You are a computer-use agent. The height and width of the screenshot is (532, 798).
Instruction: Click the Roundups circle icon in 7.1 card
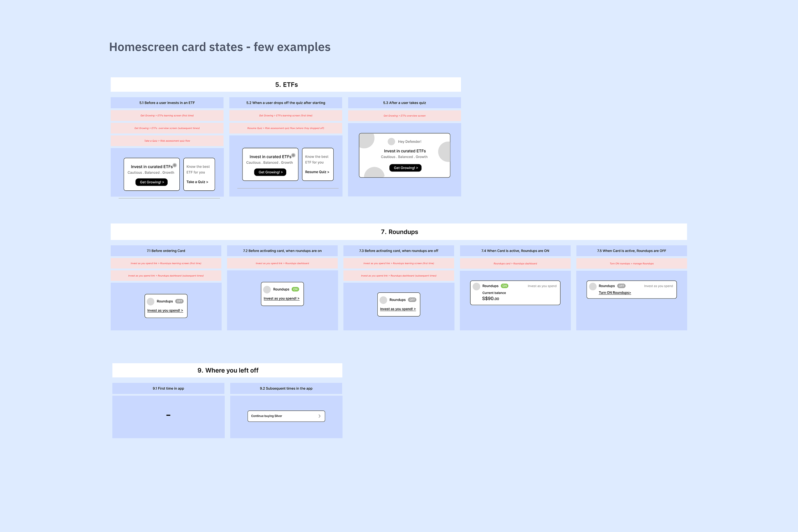click(151, 301)
